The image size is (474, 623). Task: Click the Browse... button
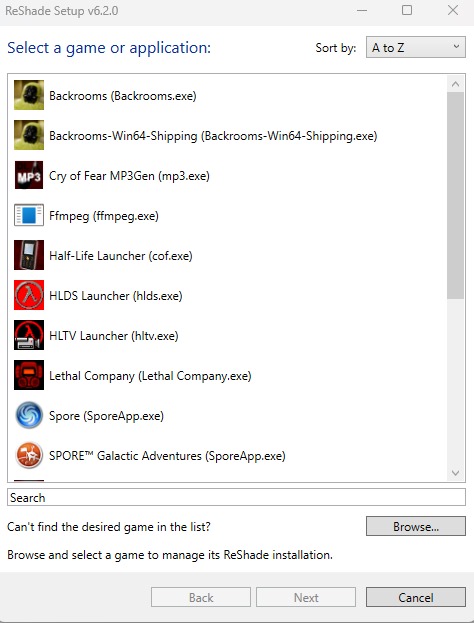[416, 526]
